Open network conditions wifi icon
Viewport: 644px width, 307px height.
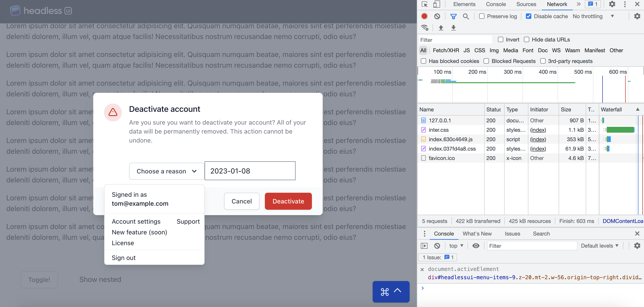click(424, 28)
